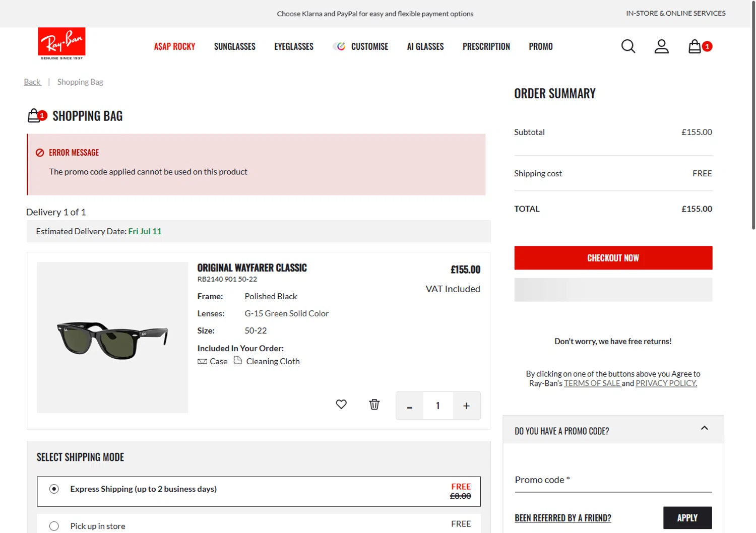Click the Case icon in included items
This screenshot has width=756, height=533.
pos(202,361)
